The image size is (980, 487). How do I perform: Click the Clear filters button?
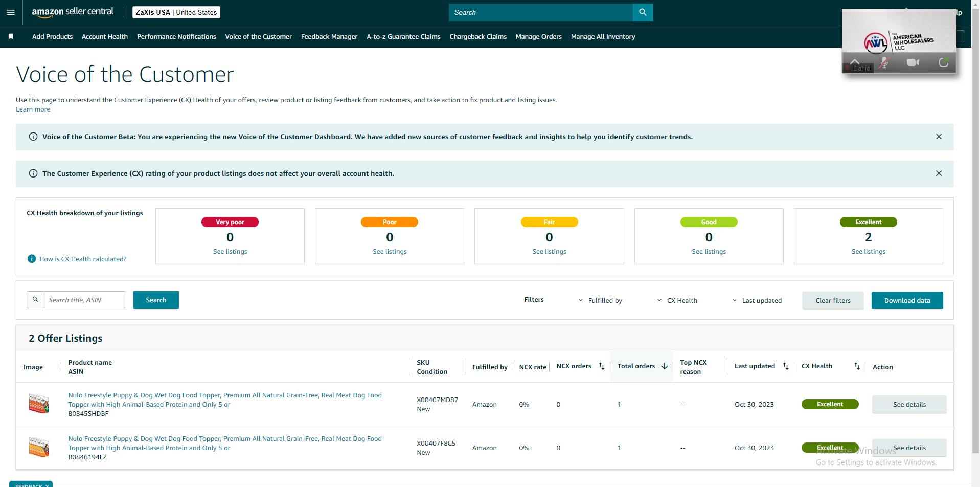point(833,300)
